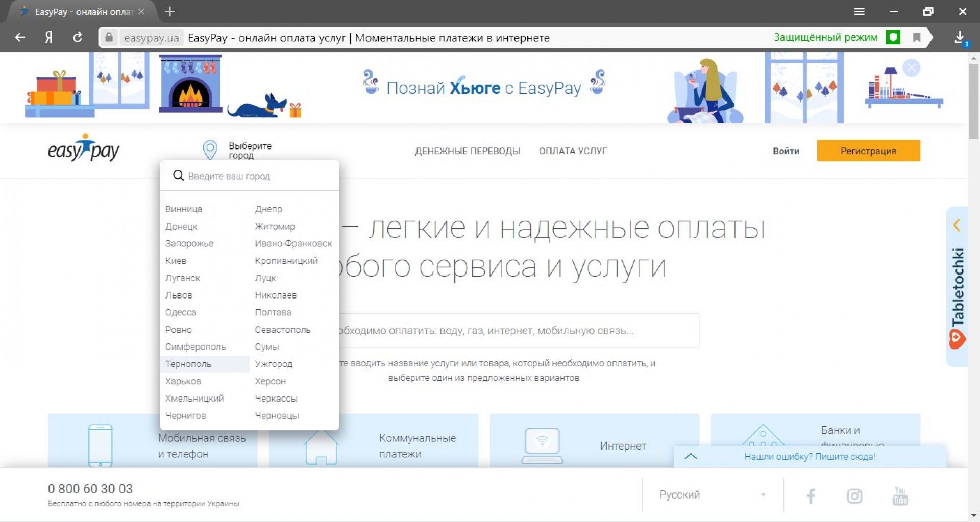Open the Русский language dropdown
The image size is (980, 522).
pos(712,494)
